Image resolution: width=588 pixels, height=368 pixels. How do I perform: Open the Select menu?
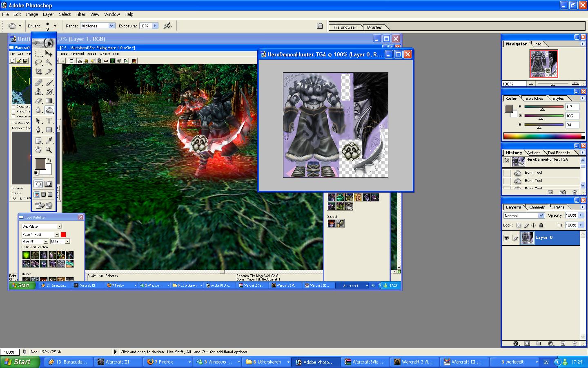click(x=65, y=14)
